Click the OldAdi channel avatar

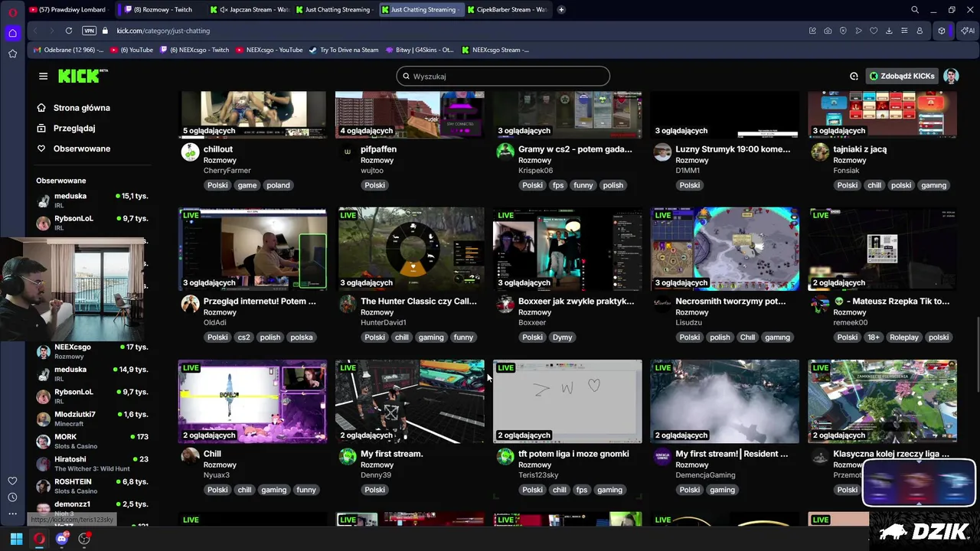190,304
